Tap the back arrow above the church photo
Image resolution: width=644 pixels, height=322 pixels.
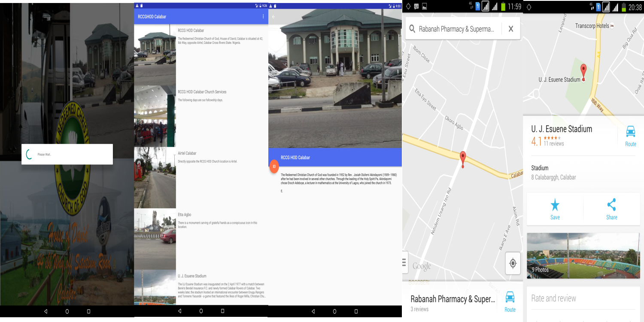(273, 17)
